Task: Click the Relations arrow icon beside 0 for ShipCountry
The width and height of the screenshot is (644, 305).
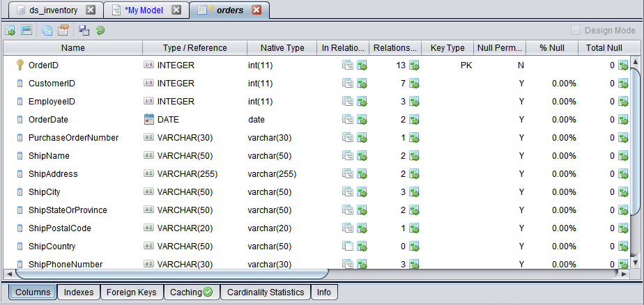Action: click(414, 247)
